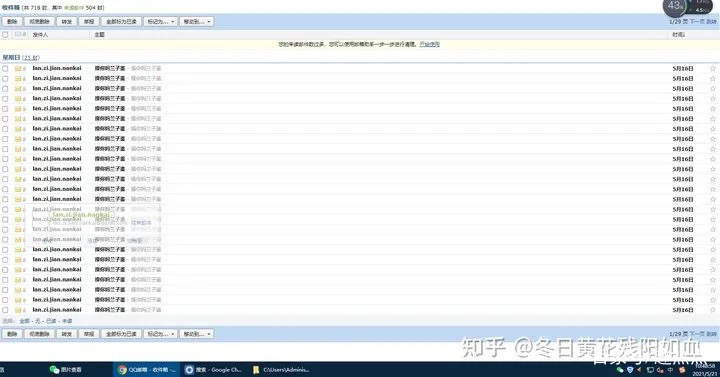Star the last email in the list
Viewport: 720px width, 377px height.
point(713,310)
